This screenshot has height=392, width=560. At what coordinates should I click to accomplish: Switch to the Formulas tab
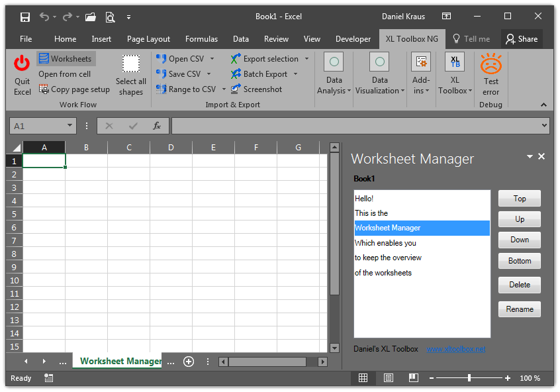[x=201, y=39]
